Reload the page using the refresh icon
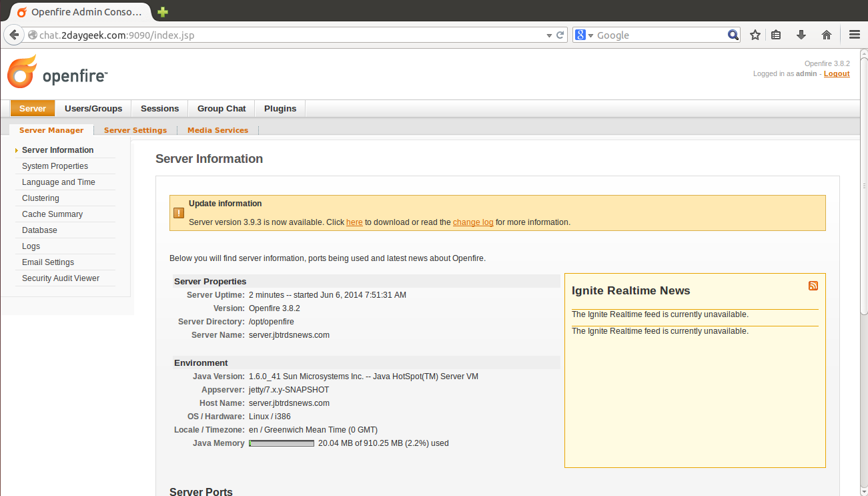The image size is (868, 496). (x=561, y=35)
